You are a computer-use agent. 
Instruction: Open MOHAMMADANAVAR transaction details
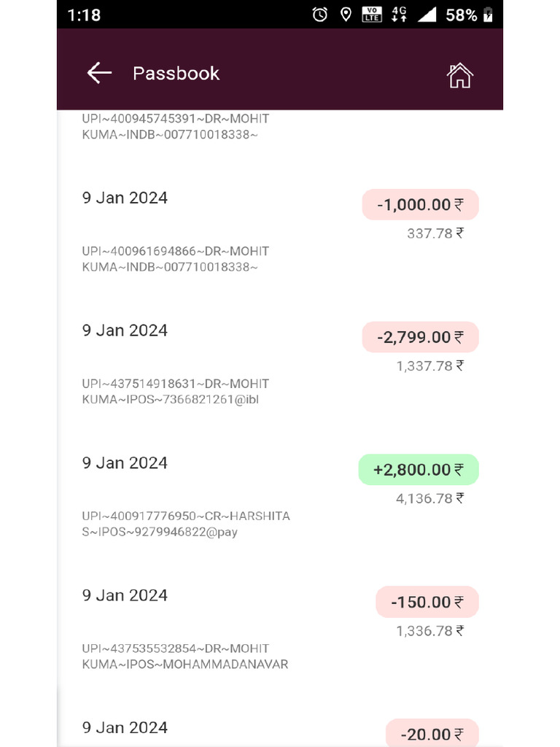click(185, 657)
